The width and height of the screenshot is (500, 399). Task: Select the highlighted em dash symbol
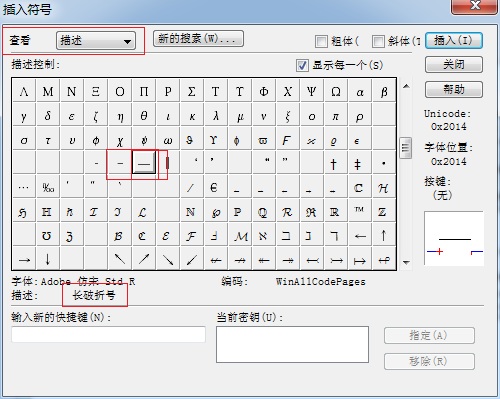click(x=144, y=163)
